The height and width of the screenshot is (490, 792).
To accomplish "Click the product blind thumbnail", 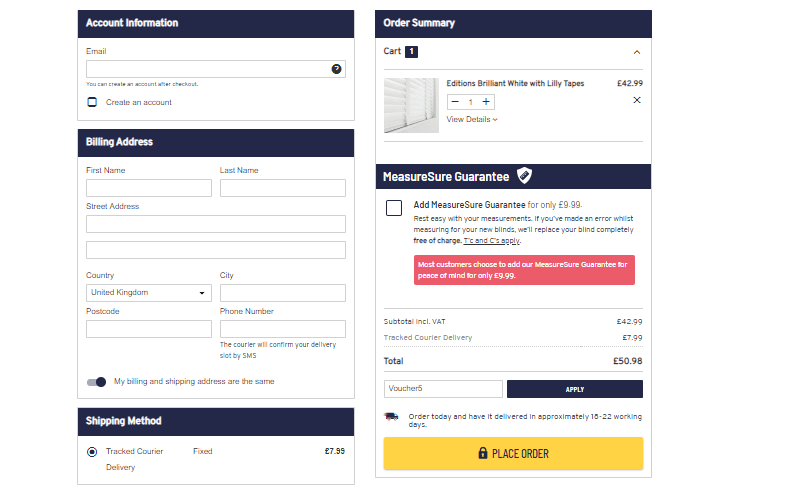I will (411, 106).
